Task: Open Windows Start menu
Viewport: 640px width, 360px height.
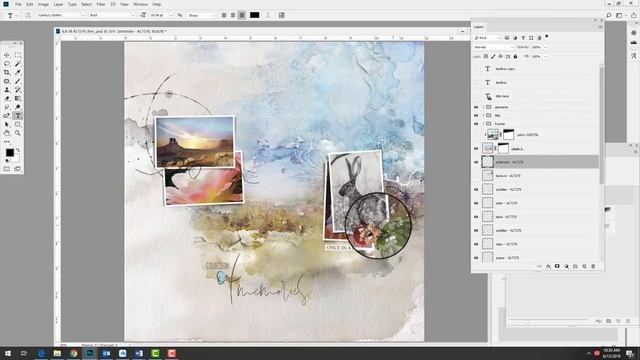Action: (x=8, y=353)
